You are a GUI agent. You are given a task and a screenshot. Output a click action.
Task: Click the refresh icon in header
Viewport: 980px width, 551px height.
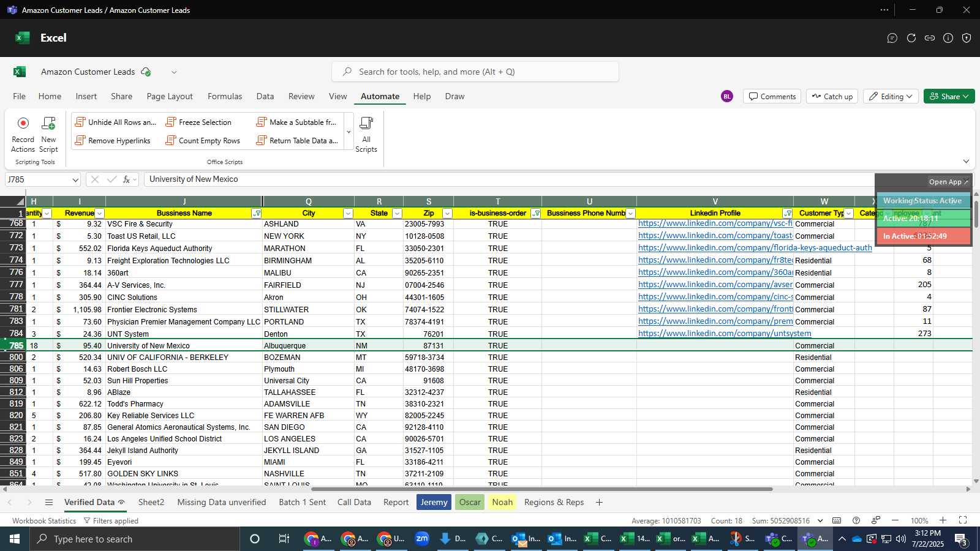pyautogui.click(x=911, y=38)
